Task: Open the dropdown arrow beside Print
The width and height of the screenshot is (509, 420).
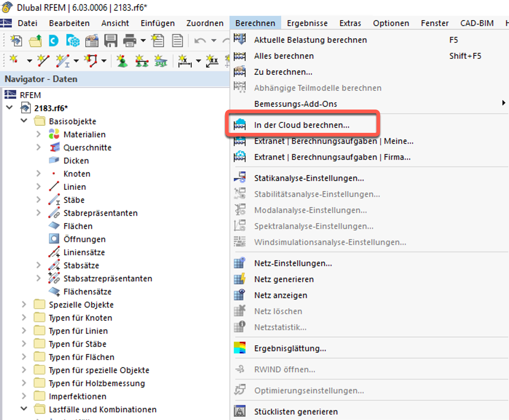Action: click(143, 40)
